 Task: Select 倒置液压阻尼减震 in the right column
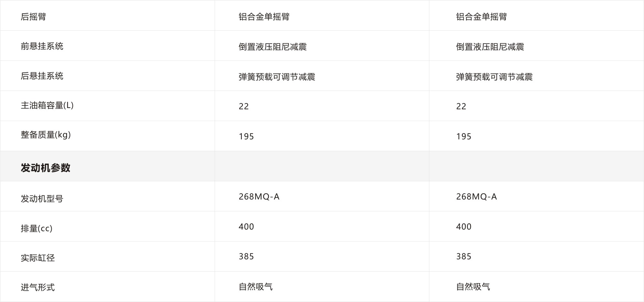490,47
